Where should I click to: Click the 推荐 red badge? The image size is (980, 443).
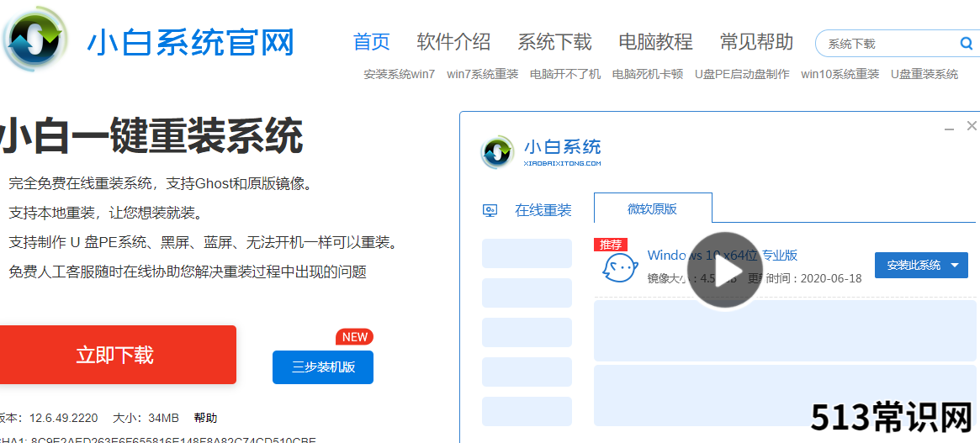point(610,245)
